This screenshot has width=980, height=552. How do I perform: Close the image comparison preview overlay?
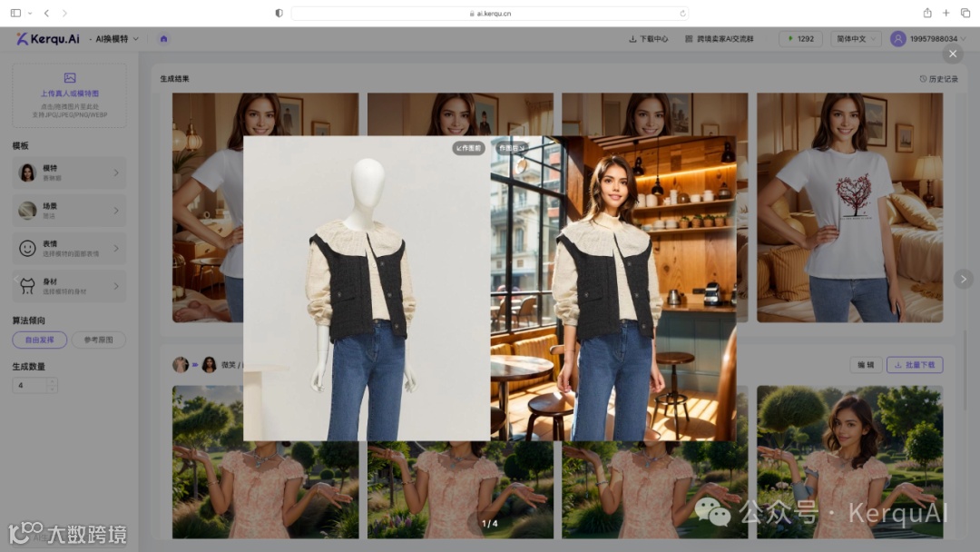[x=953, y=54]
